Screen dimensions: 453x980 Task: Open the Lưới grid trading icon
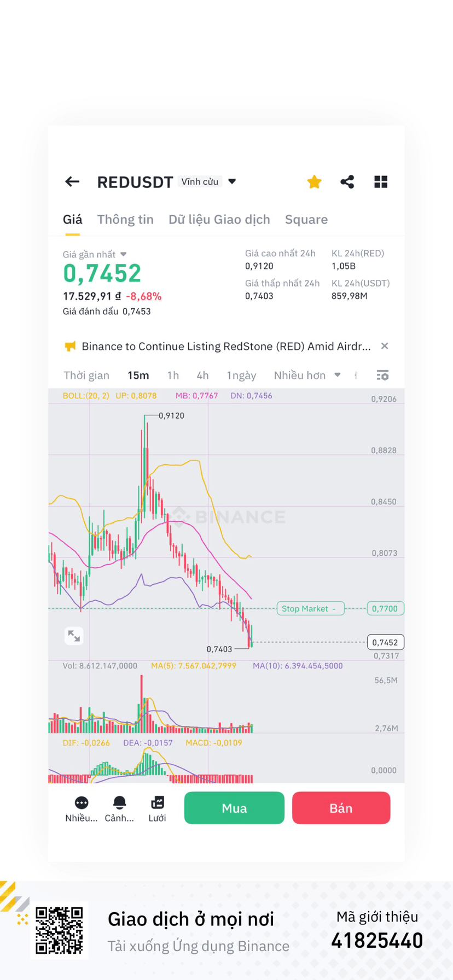coord(157,808)
